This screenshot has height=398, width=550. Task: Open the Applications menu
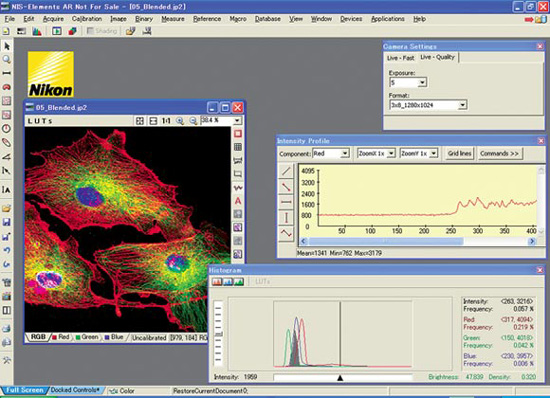click(x=388, y=19)
